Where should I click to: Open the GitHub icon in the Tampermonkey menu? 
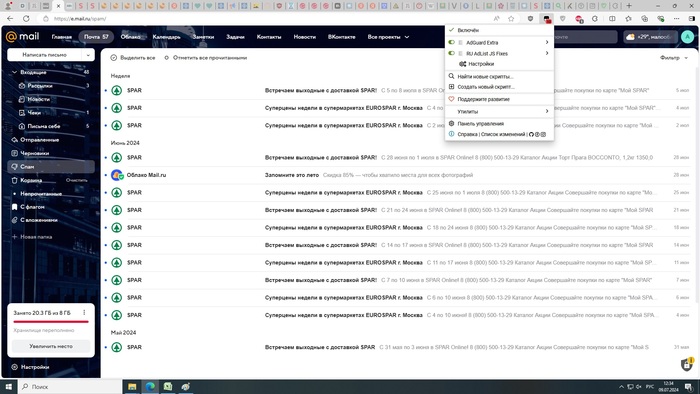531,134
